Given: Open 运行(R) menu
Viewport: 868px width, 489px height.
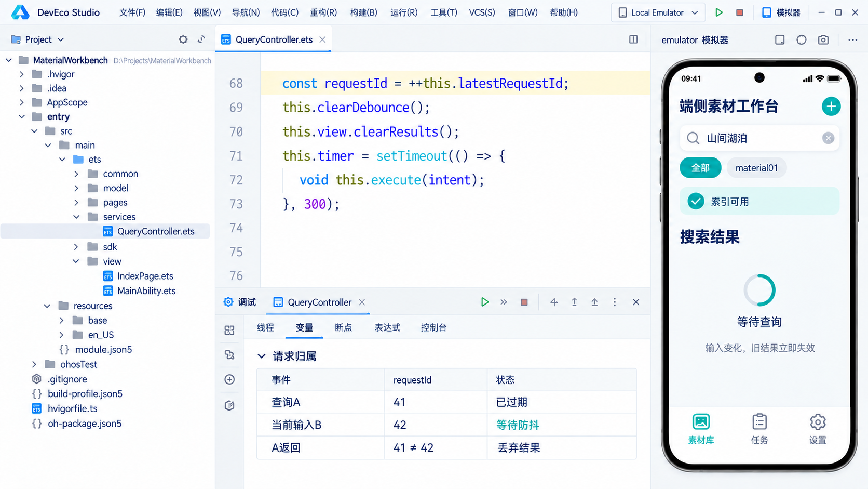Looking at the screenshot, I should 404,12.
